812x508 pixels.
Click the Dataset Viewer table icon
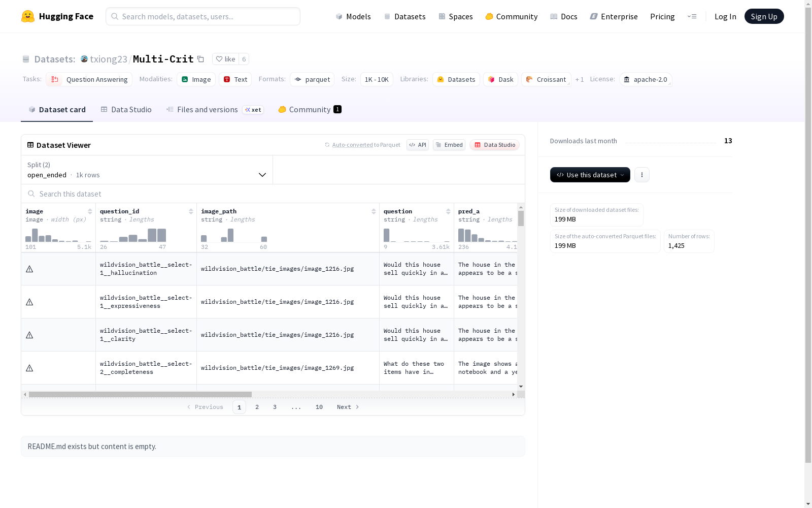(30, 145)
